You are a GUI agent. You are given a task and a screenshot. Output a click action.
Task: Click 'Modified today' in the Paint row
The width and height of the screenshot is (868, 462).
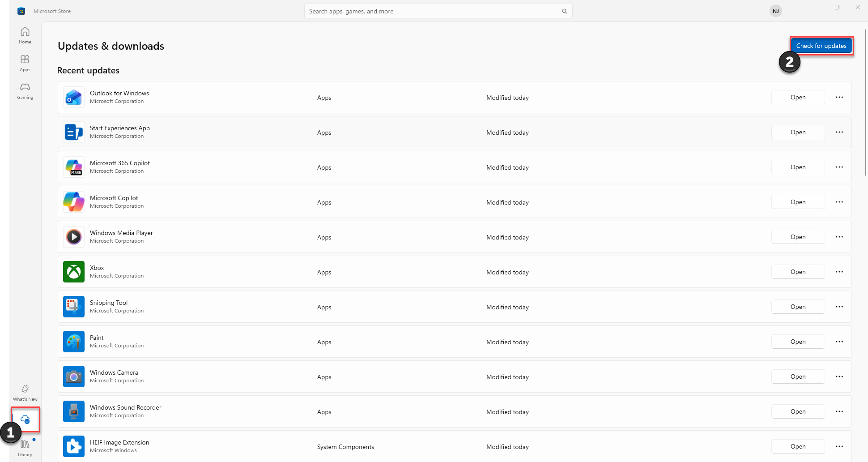click(x=507, y=342)
